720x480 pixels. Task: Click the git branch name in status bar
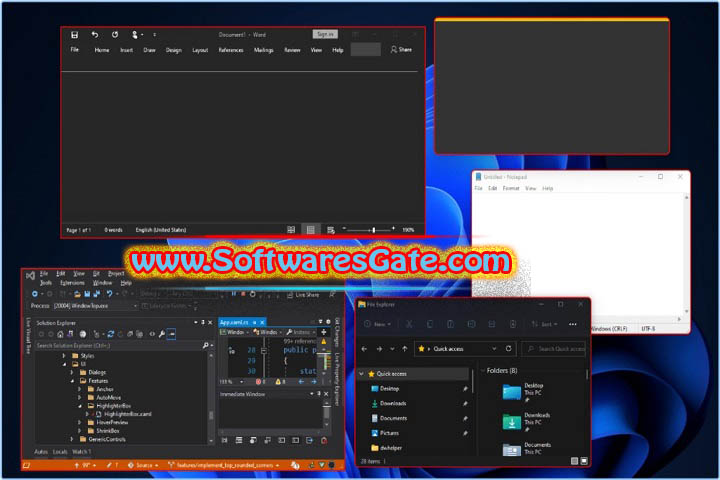click(224, 465)
